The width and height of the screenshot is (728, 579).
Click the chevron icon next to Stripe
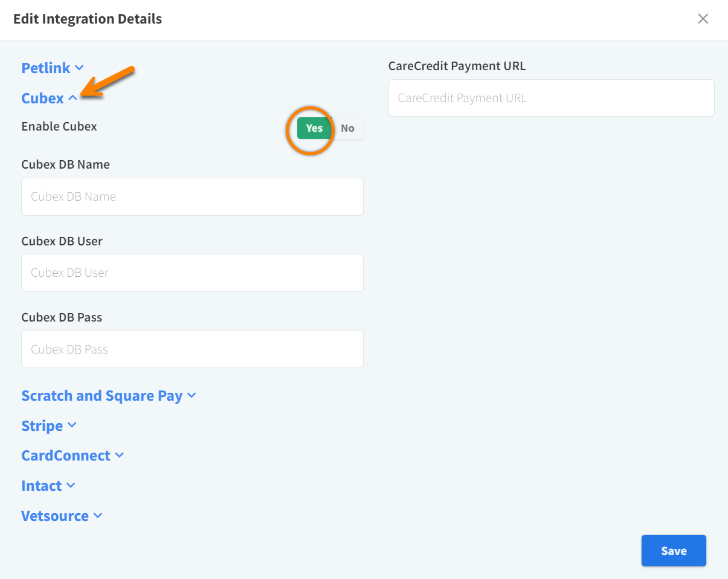click(72, 425)
